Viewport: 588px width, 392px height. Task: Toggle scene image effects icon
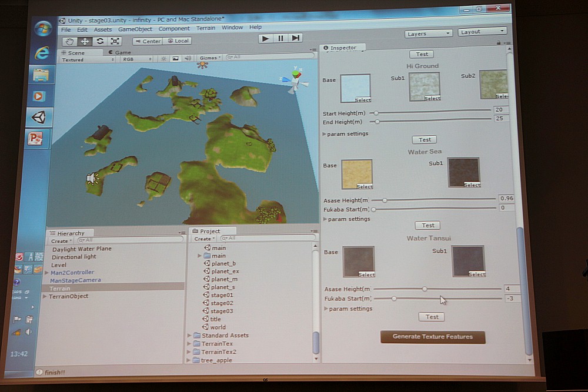coord(175,58)
